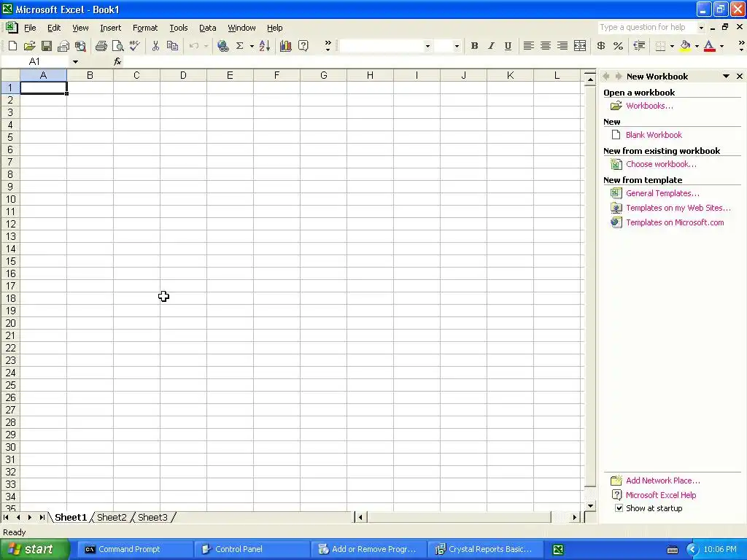Expand Standard toolbar options chevron
Screen dimensions: 747x560
click(328, 46)
